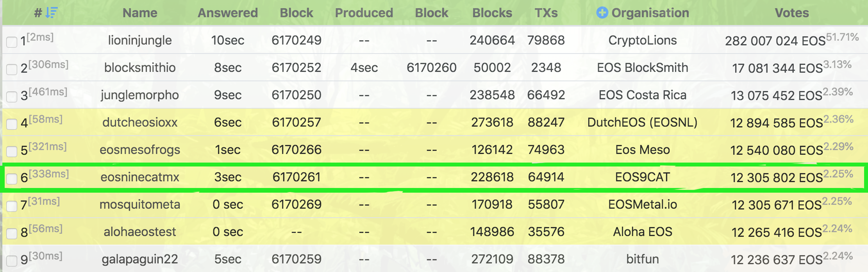Open the CryptoLions organisation link
868x272 pixels.
pos(643,40)
